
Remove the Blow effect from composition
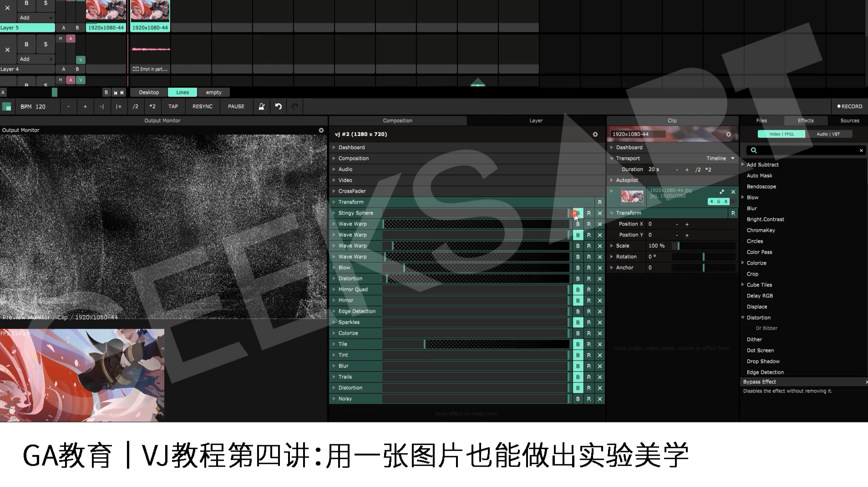pyautogui.click(x=600, y=268)
